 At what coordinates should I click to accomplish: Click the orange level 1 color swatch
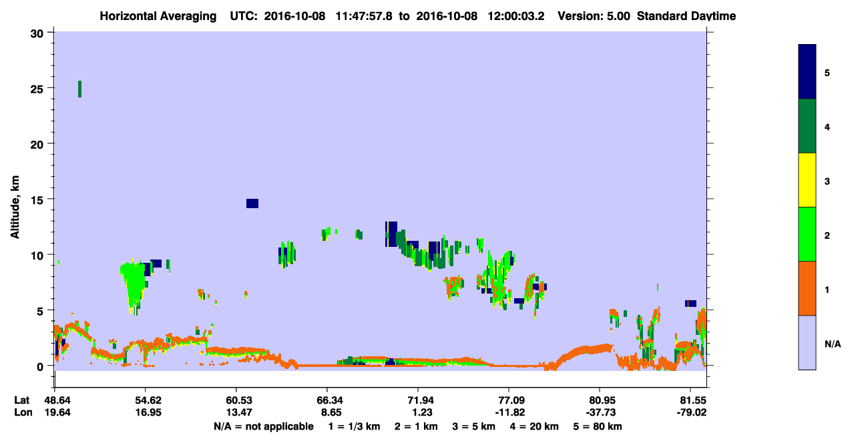point(807,288)
